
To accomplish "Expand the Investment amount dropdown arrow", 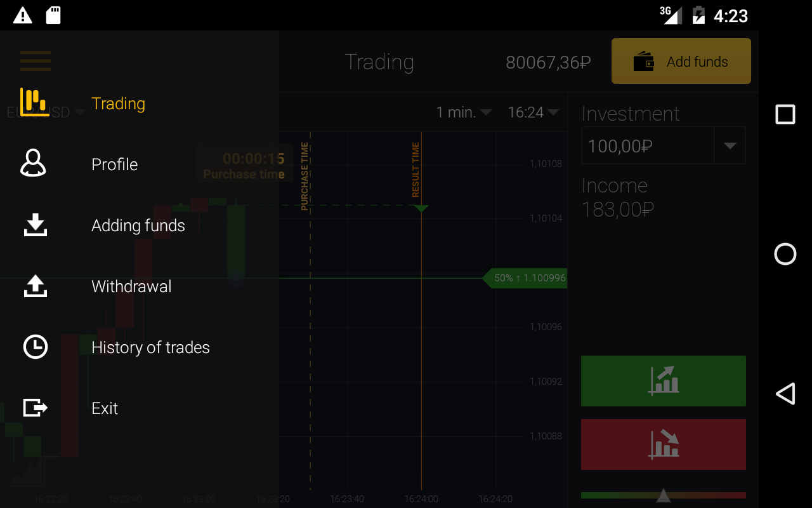I will point(730,145).
